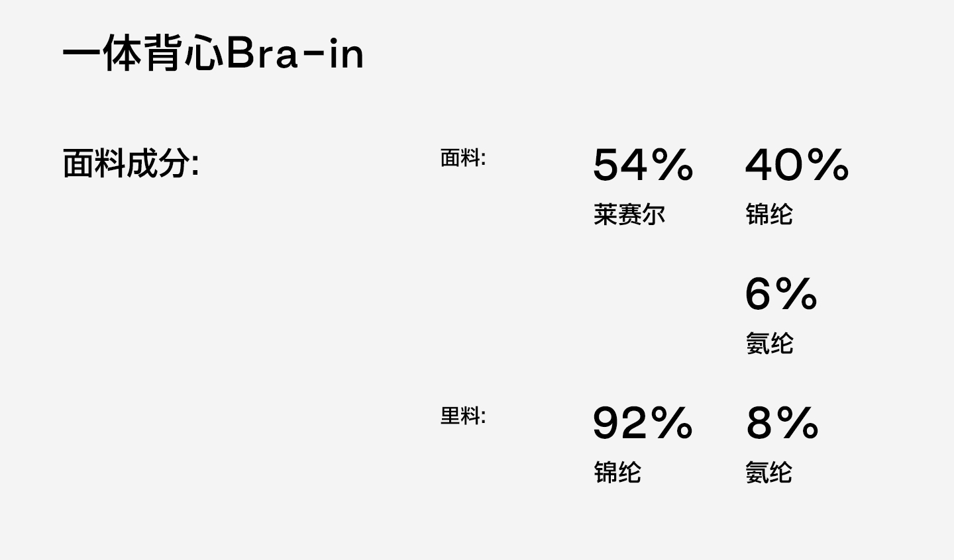Select the 莱赛尔 fiber label
The image size is (954, 560).
629,214
